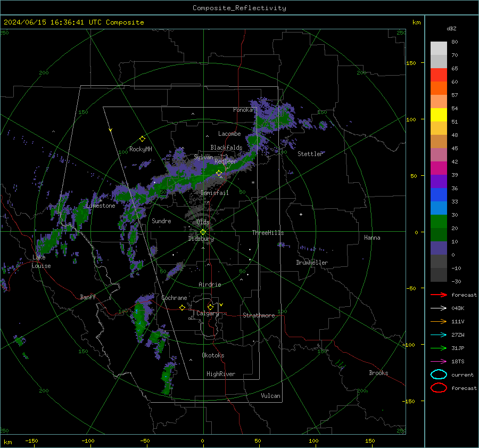Click the orange 111V arrow icon
Viewport: 479px width, 448px height.
pyautogui.click(x=439, y=321)
